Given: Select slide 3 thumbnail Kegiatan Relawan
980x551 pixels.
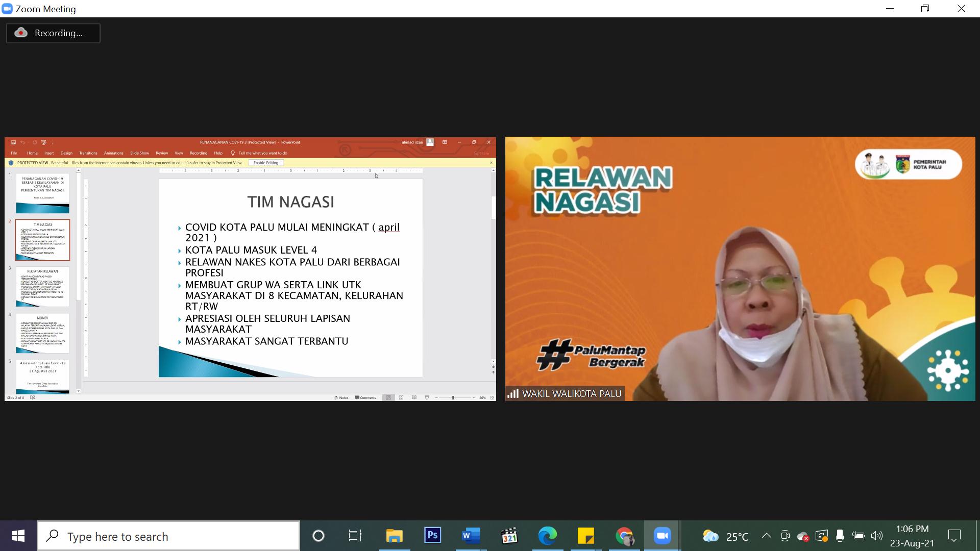Looking at the screenshot, I should click(42, 287).
